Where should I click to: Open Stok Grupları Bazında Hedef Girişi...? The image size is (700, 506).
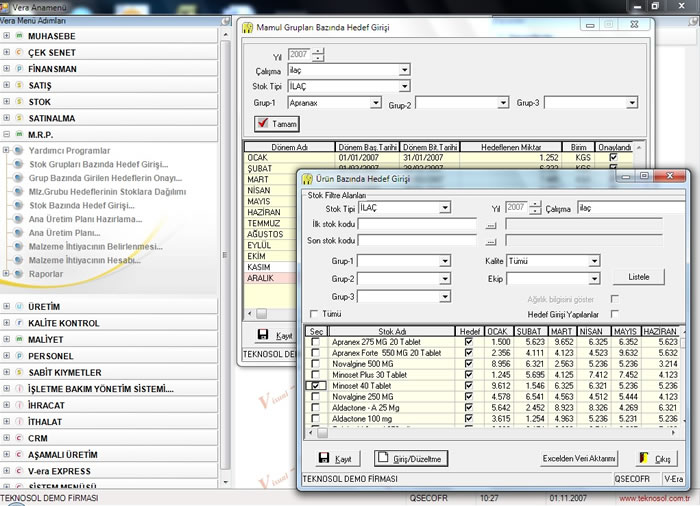(99, 164)
